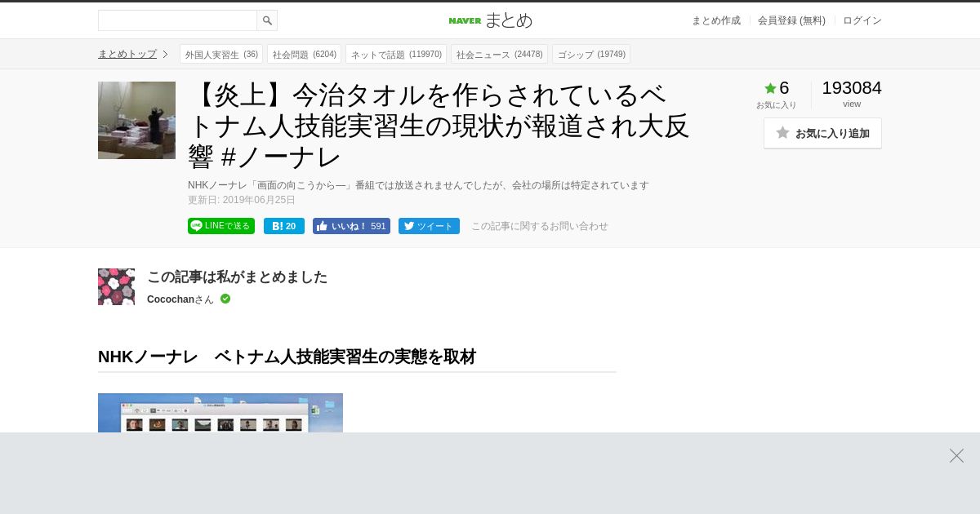Click お気に入り追加 button
Image resolution: width=980 pixels, height=514 pixels.
tap(822, 133)
